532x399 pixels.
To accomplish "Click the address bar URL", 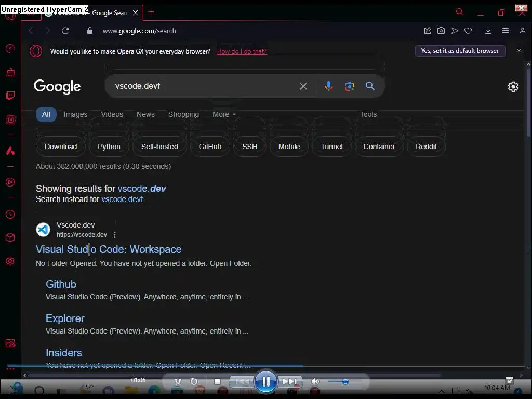I will tap(139, 31).
